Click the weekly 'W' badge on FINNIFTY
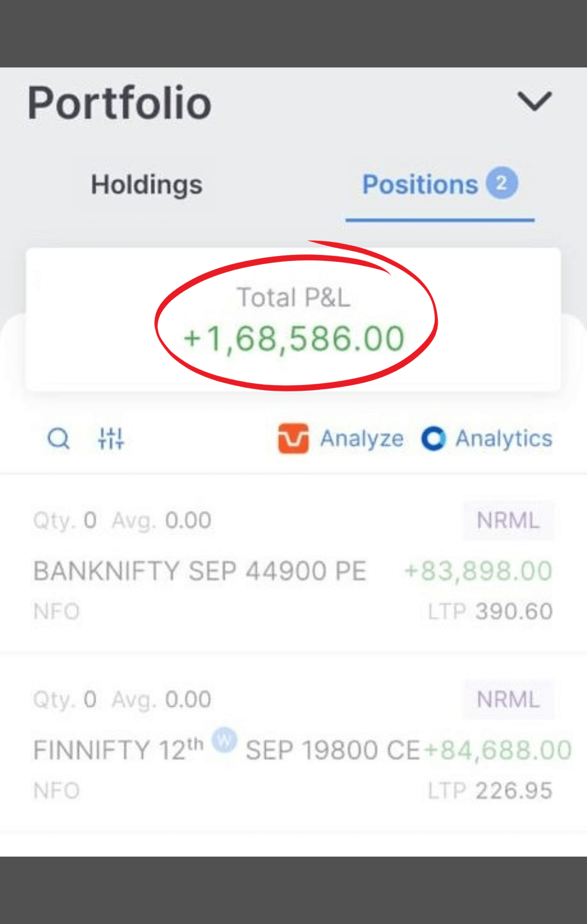The image size is (587, 924). pos(224,740)
